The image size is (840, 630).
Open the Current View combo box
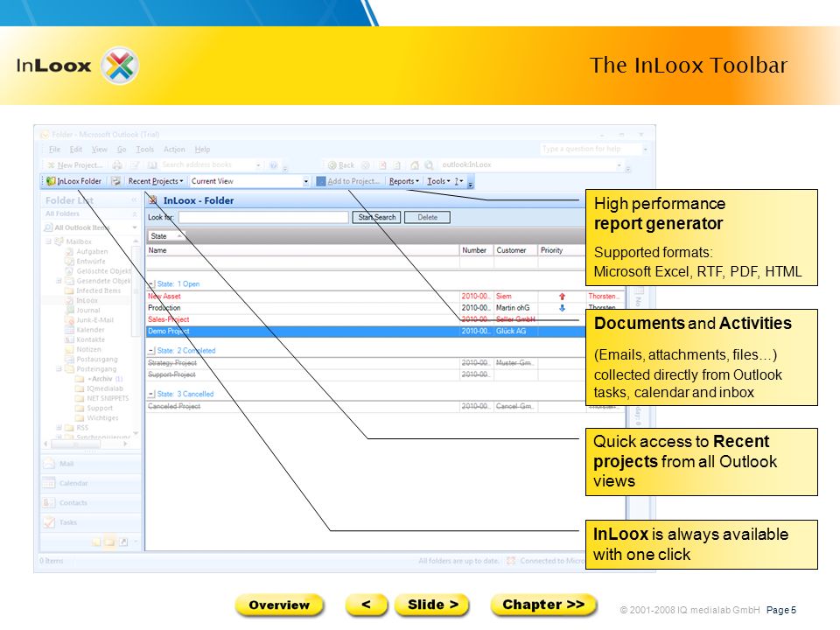pyautogui.click(x=249, y=181)
